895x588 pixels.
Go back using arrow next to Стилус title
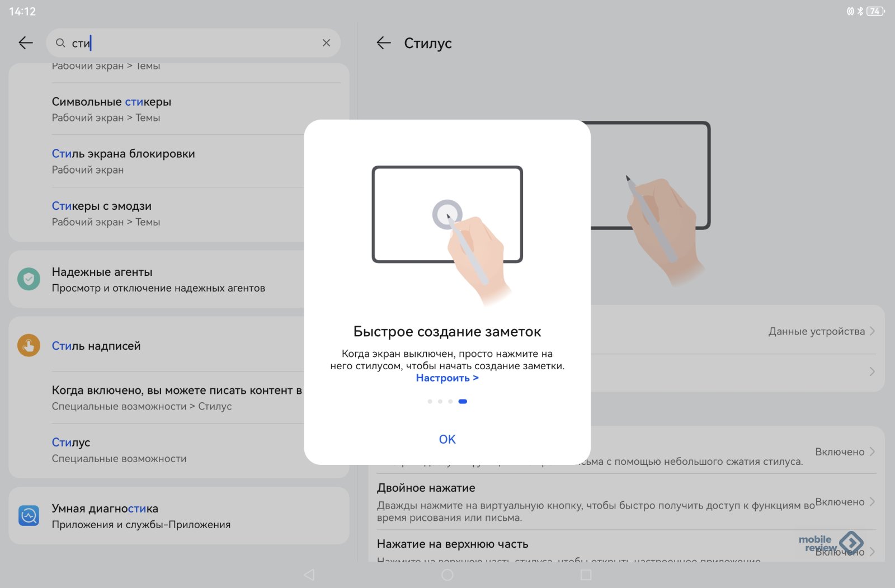384,43
